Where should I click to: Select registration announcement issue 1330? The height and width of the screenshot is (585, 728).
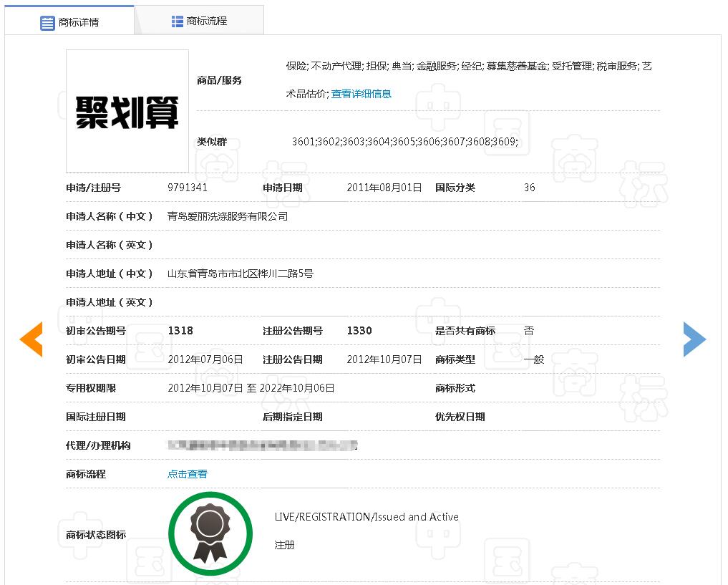(359, 331)
